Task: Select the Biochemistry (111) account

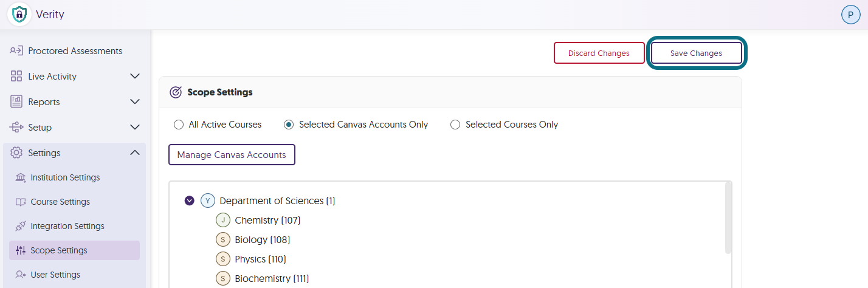Action: click(263, 278)
